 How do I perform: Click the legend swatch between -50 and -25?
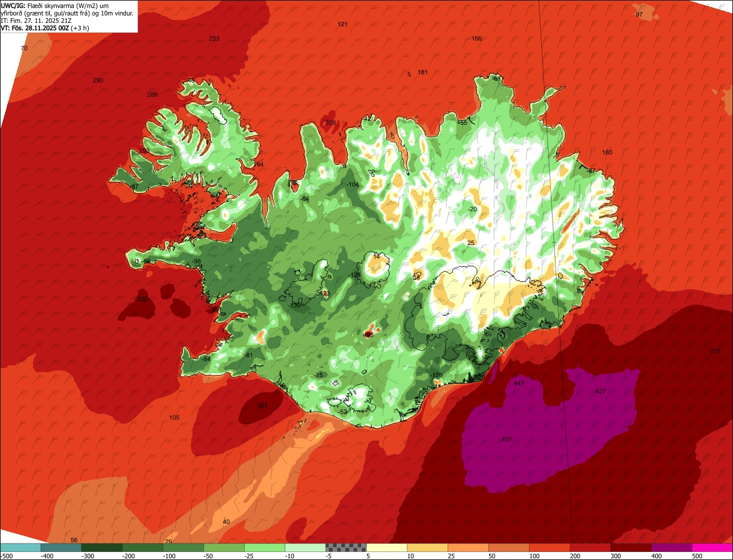coord(223,547)
